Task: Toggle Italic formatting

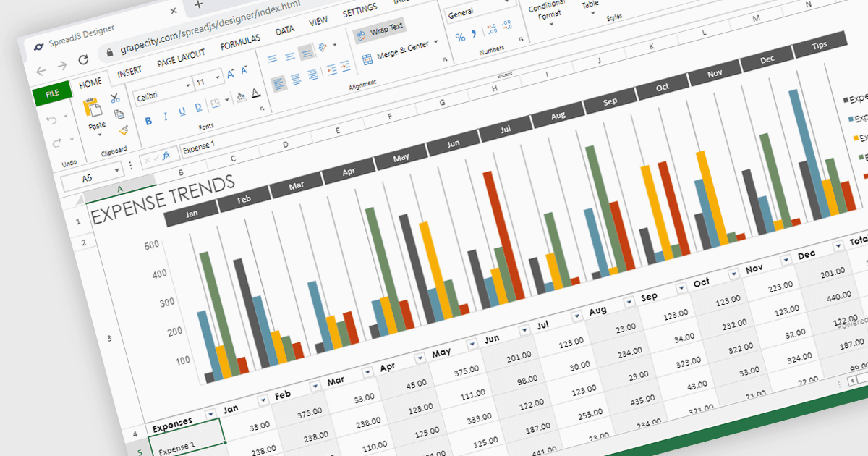Action: [x=166, y=117]
